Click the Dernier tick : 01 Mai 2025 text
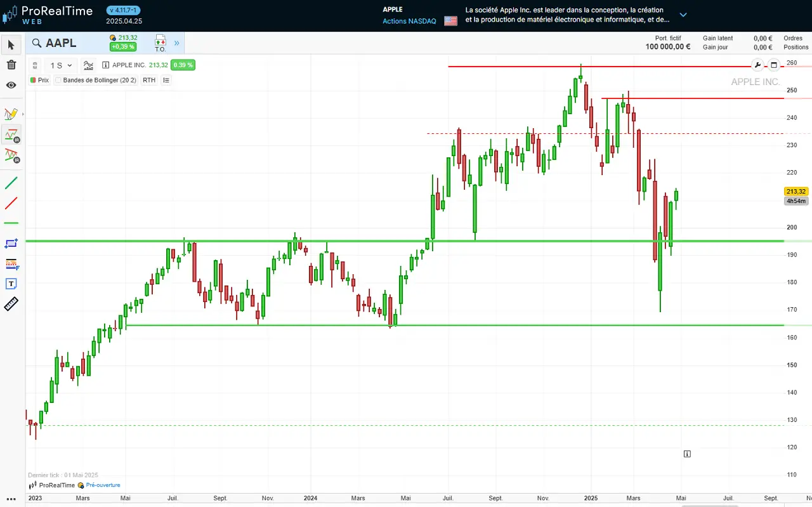The height and width of the screenshot is (507, 812). pos(63,475)
